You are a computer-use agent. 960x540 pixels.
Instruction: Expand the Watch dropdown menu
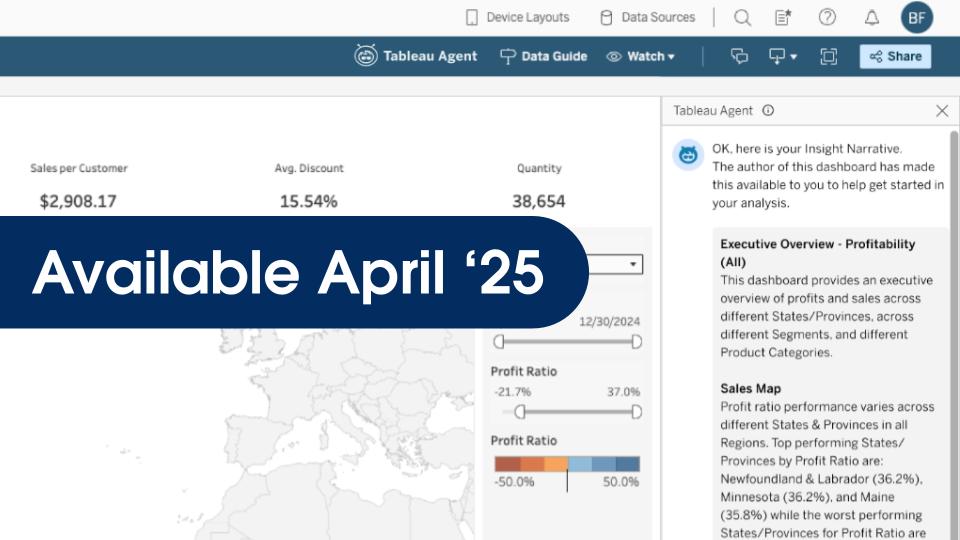[641, 57]
